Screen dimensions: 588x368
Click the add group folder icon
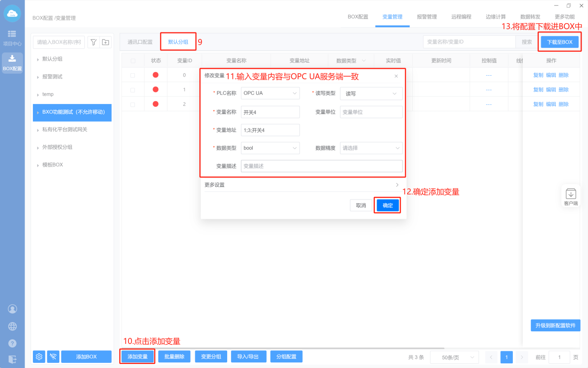tap(106, 42)
